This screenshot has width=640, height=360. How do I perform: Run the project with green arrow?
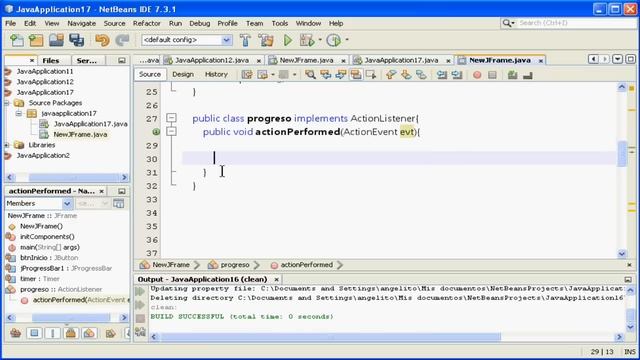pyautogui.click(x=288, y=40)
